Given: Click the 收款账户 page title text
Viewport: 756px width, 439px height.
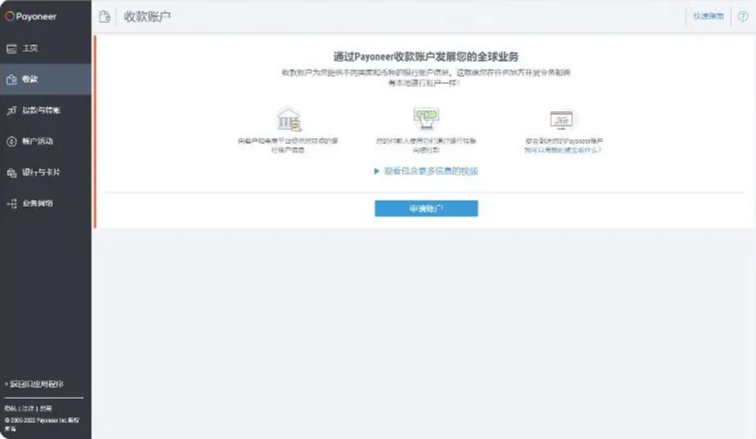Looking at the screenshot, I should pos(147,17).
